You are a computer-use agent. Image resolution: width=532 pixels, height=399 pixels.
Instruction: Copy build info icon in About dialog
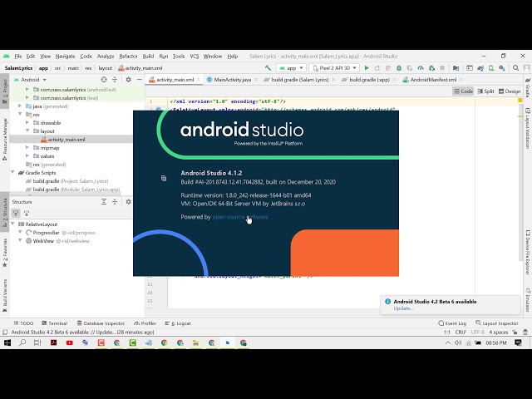[164, 178]
